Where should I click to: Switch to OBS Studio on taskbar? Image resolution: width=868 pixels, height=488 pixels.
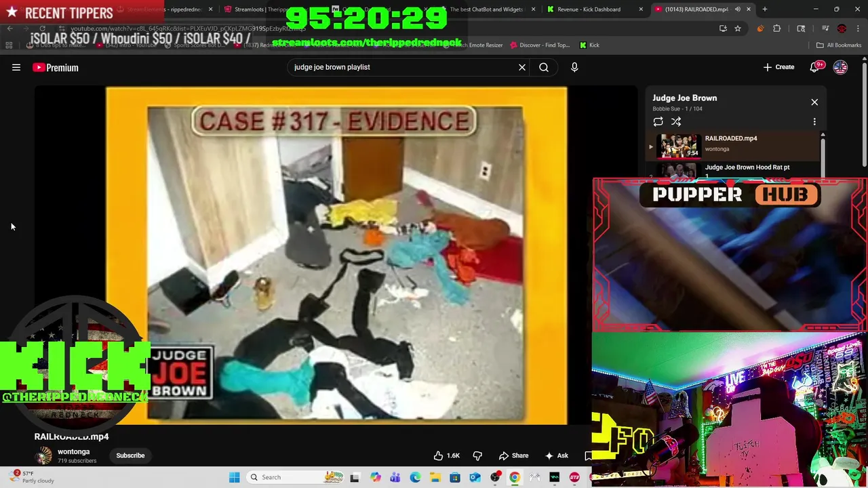495,477
